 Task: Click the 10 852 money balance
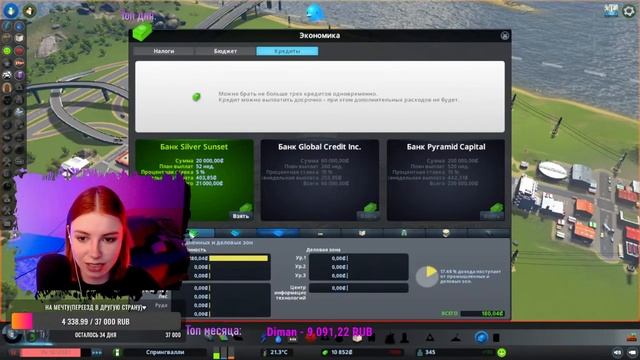click(342, 352)
